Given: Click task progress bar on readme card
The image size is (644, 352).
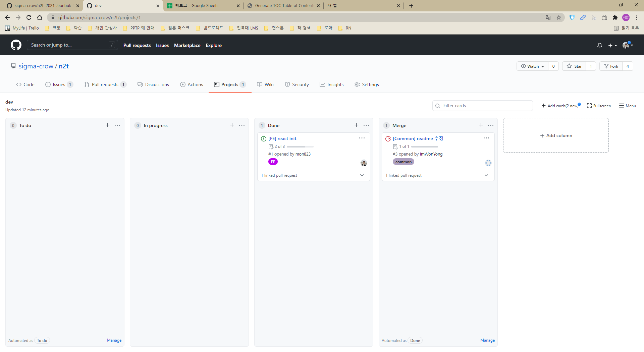Looking at the screenshot, I should coord(425,146).
